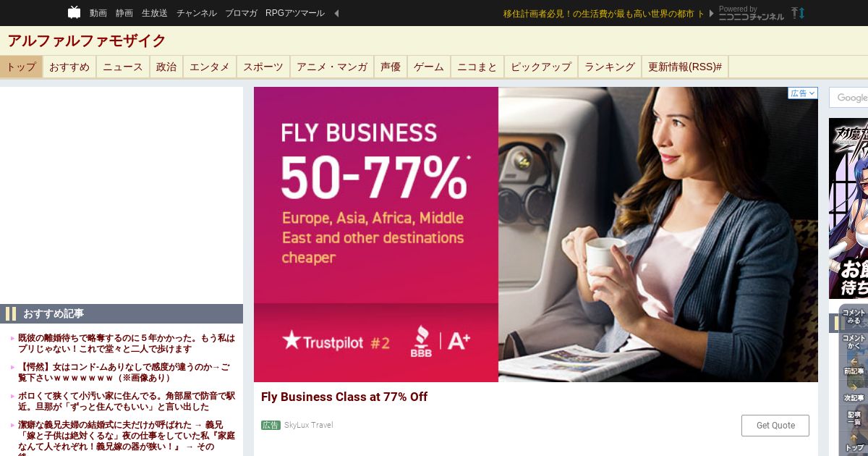Open 記事一覧 in the floating side panel

click(854, 418)
